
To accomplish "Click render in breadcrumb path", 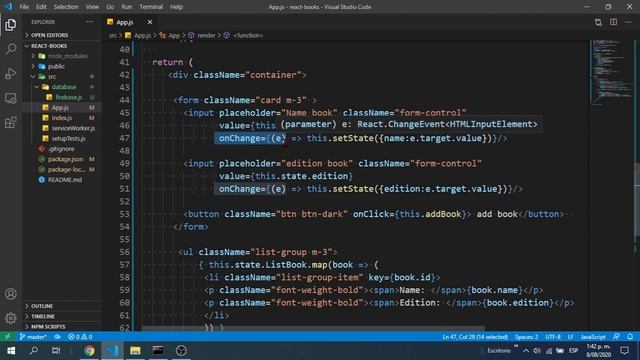I will [202, 36].
